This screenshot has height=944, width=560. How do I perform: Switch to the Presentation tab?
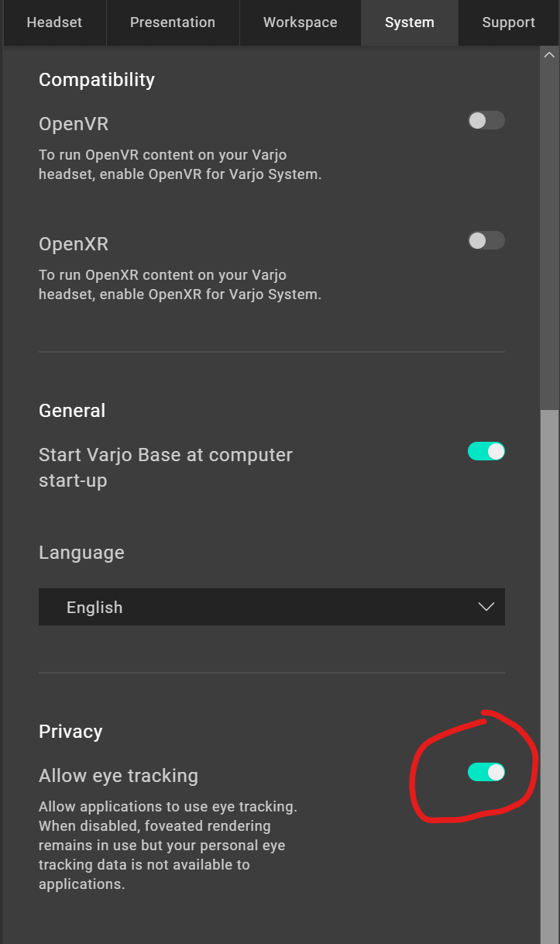point(173,22)
